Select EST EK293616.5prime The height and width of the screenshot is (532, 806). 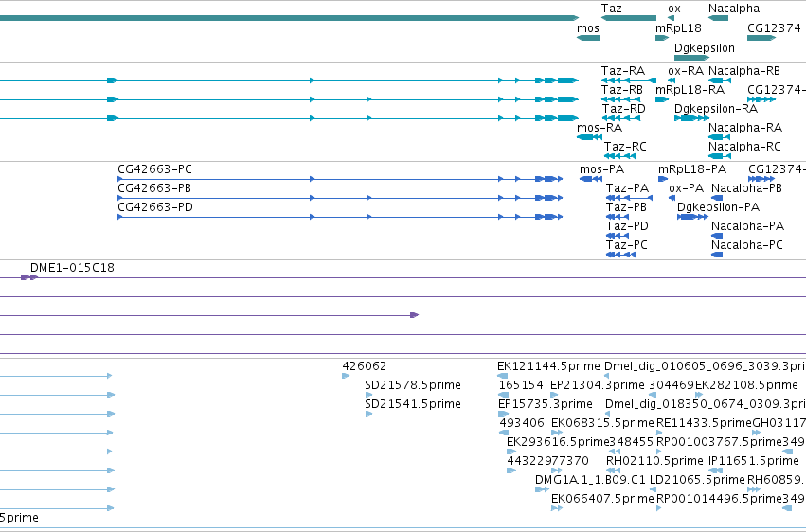point(558,443)
